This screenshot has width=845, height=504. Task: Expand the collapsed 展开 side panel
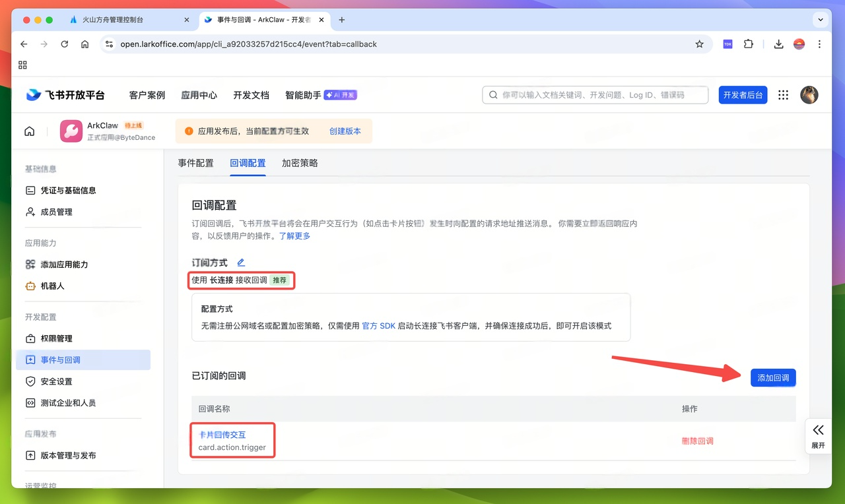click(818, 436)
